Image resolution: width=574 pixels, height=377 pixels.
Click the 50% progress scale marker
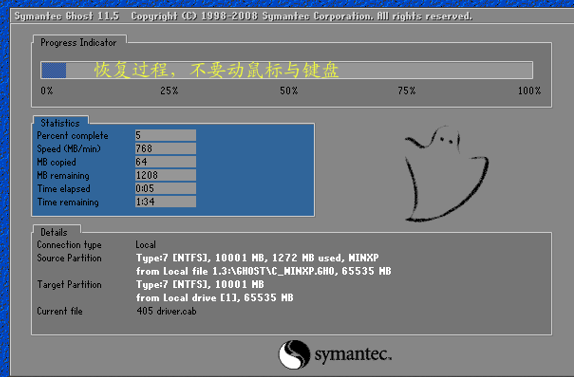pos(289,91)
